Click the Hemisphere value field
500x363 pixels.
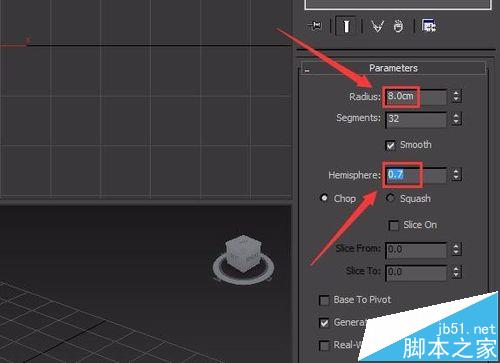click(x=416, y=175)
